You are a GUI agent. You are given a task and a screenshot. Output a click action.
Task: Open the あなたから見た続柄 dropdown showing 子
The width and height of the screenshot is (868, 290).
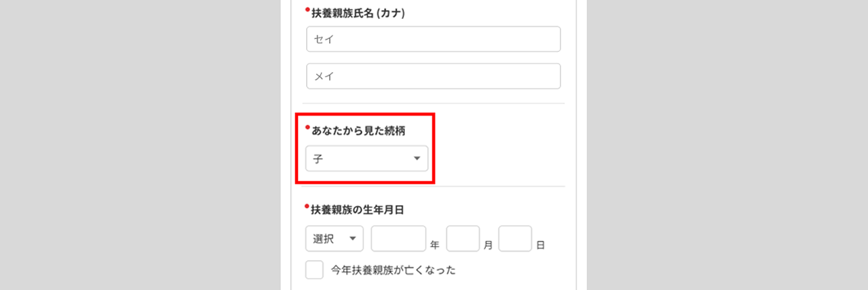367,158
